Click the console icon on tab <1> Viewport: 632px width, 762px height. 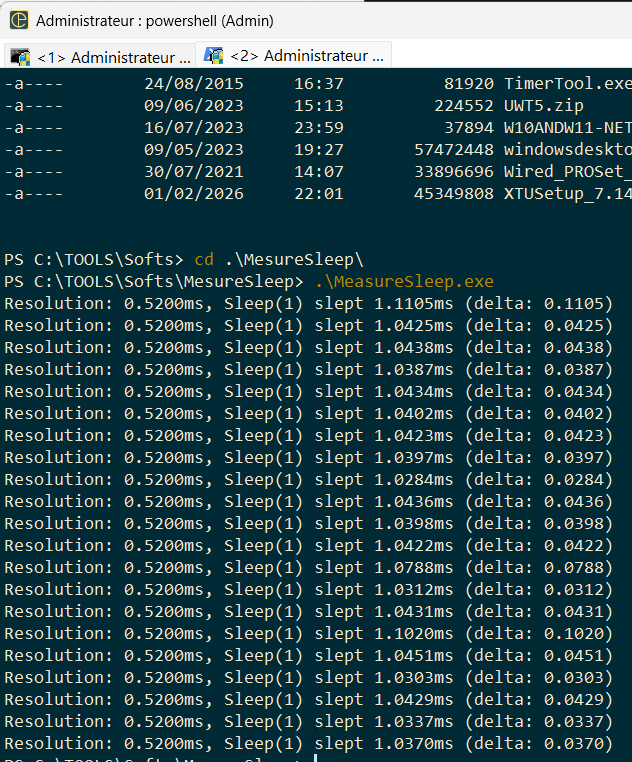pyautogui.click(x=20, y=56)
